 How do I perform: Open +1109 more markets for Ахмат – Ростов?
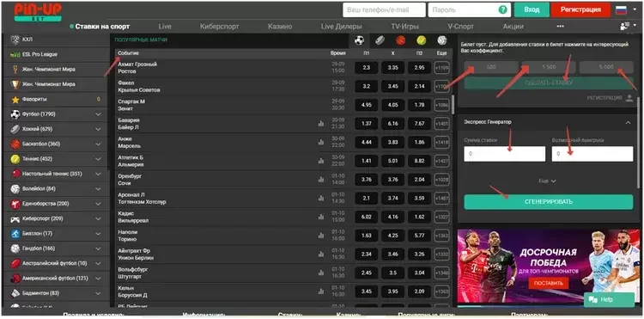point(442,67)
